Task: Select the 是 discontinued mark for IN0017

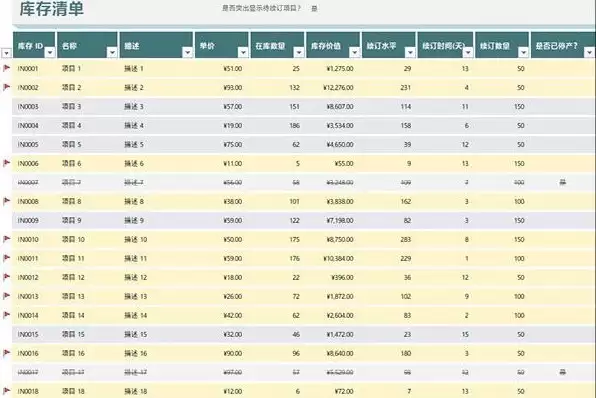Action: tap(563, 372)
